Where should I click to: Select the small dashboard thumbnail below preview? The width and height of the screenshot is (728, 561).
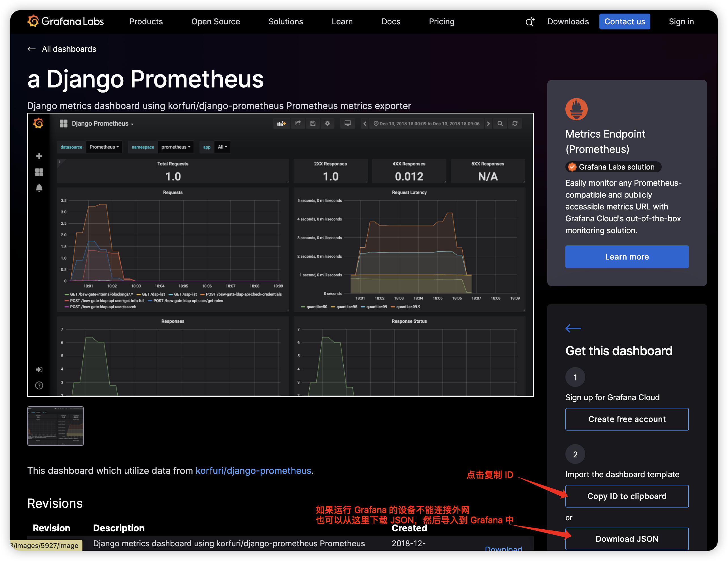pyautogui.click(x=55, y=426)
